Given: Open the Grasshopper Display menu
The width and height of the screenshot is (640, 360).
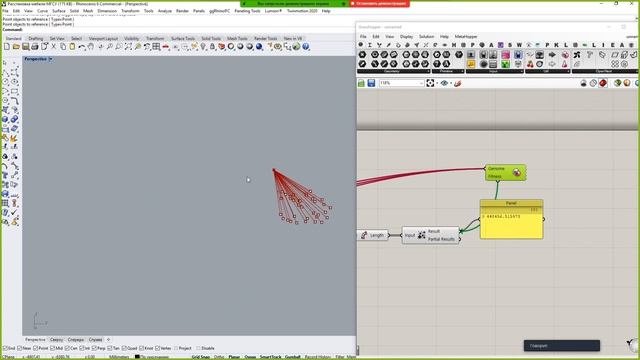Looking at the screenshot, I should 406,37.
